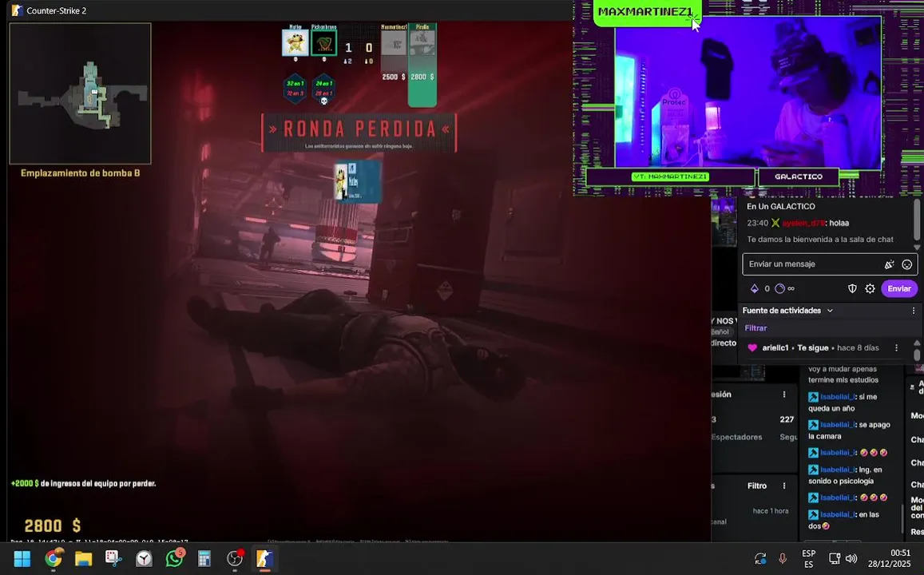Open the Calculator app on taskbar
Screen dimensions: 924x575
[x=204, y=558]
